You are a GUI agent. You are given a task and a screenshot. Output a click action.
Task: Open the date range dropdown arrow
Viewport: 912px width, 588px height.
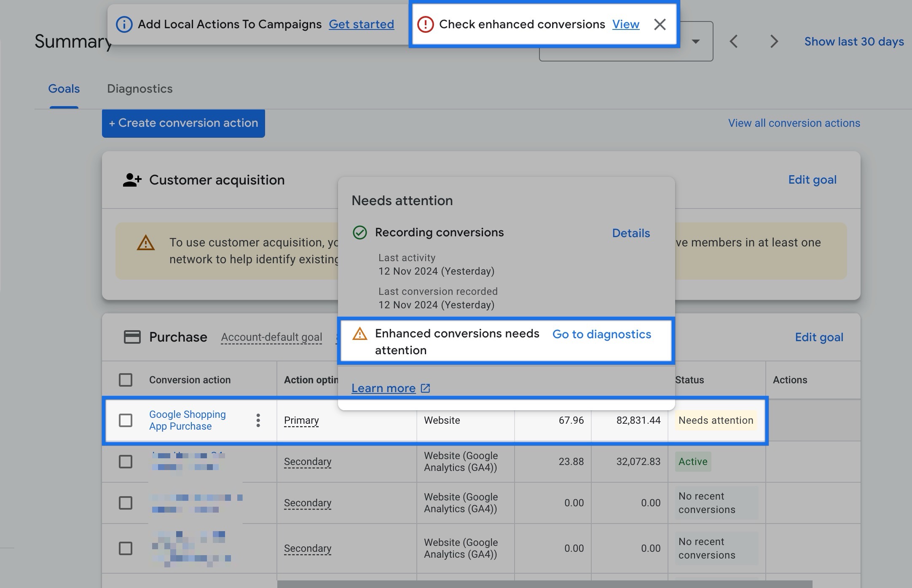click(696, 41)
